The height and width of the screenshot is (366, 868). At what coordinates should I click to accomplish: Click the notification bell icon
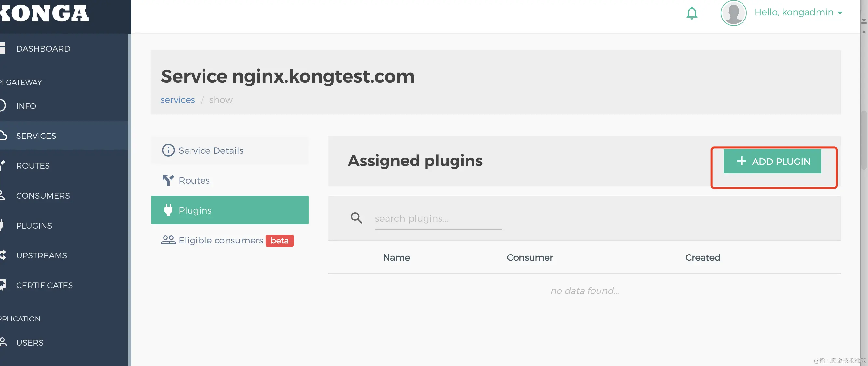click(691, 13)
